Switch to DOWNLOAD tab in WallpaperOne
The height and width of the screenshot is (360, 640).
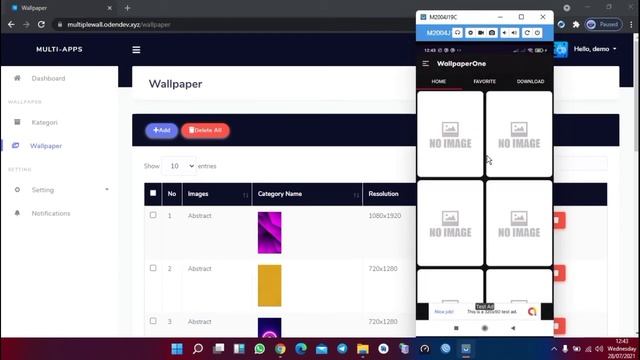pos(530,82)
